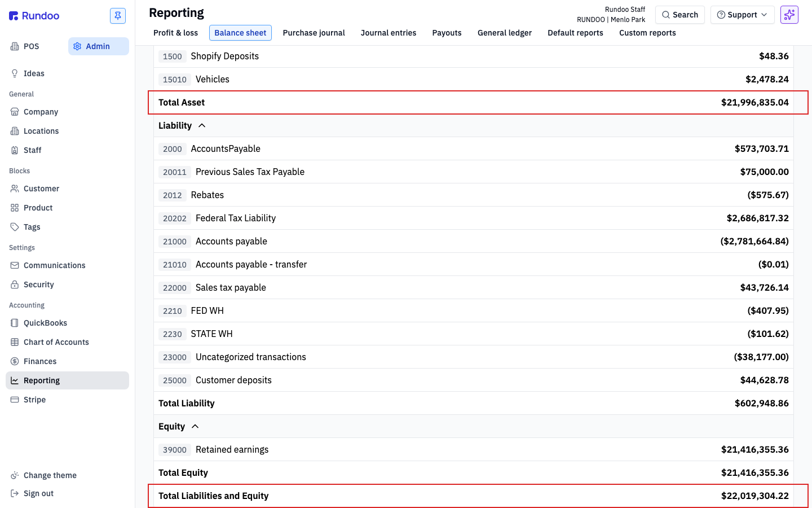Click the POS register icon
The image size is (812, 508).
point(15,46)
